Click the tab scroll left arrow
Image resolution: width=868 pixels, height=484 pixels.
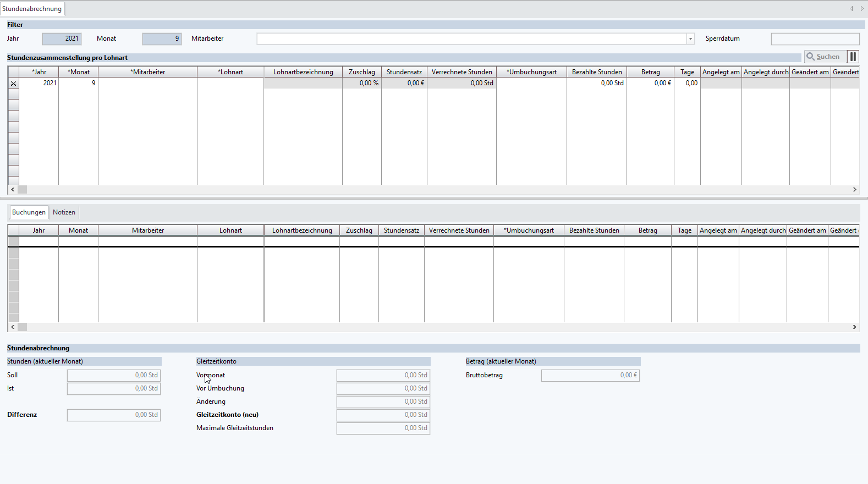pos(851,8)
